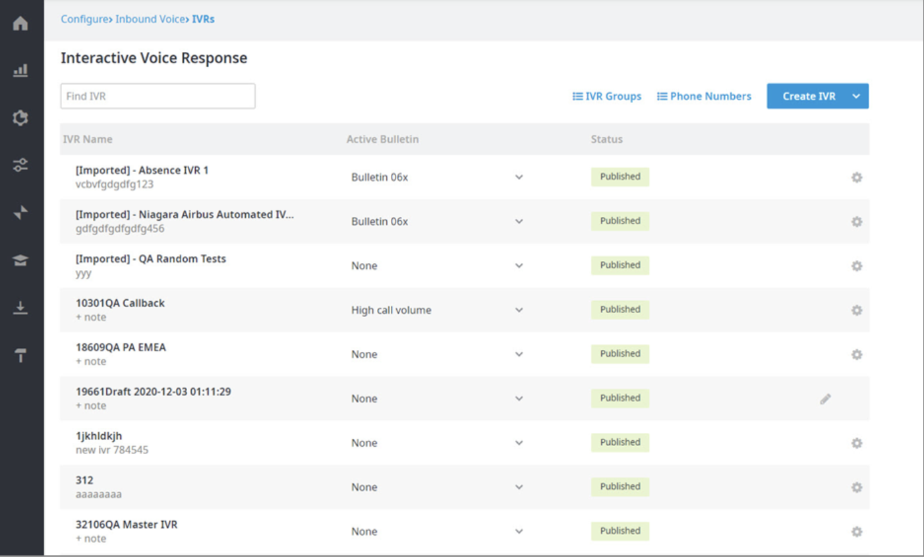The width and height of the screenshot is (924, 560).
Task: Open the sliders configuration icon in sidebar
Action: pyautogui.click(x=20, y=165)
